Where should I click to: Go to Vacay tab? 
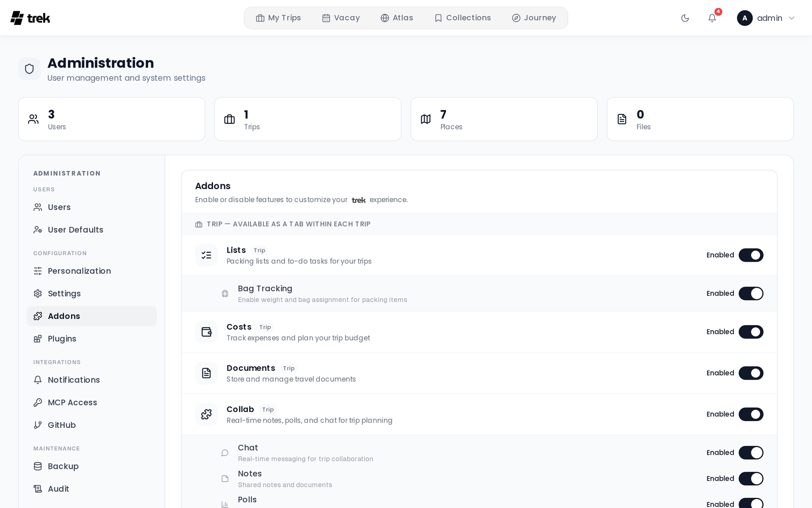[341, 18]
